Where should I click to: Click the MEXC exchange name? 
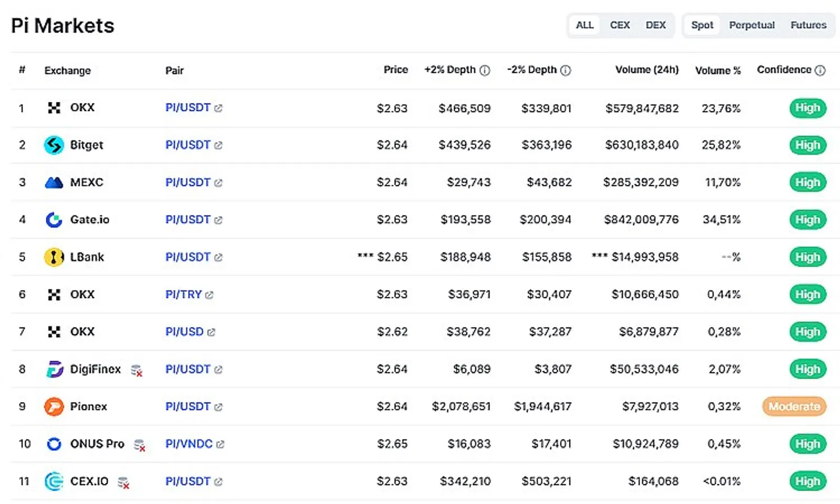coord(87,182)
